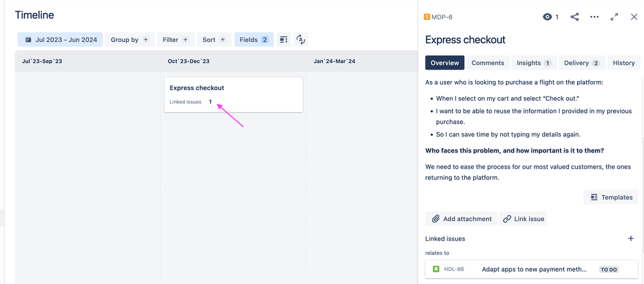Expand the idea panel to full screen

[x=614, y=17]
